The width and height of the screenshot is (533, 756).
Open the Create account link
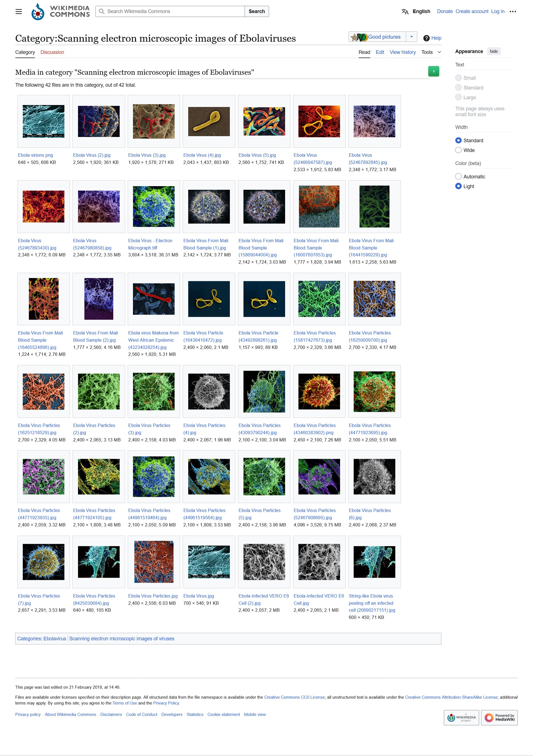pyautogui.click(x=471, y=11)
